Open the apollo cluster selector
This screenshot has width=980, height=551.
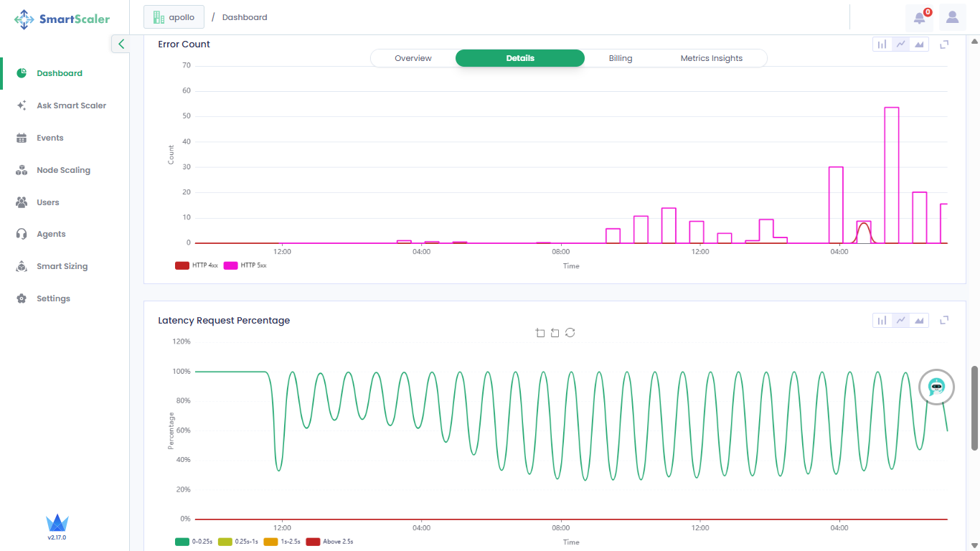point(174,17)
